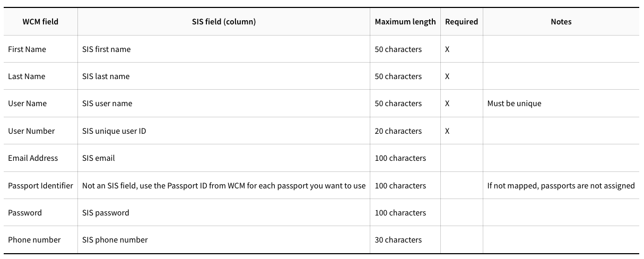Click the Required column header

(x=462, y=22)
